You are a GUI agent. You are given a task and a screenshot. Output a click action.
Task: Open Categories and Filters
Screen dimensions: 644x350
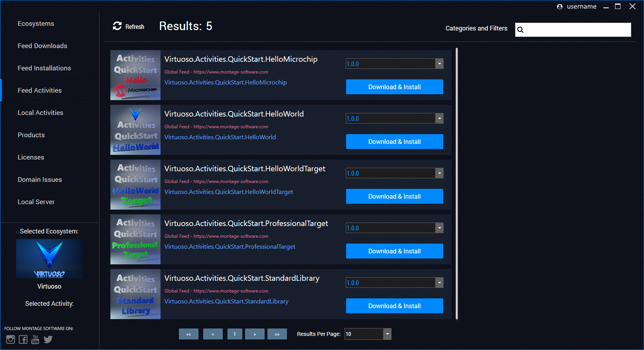[x=476, y=28]
